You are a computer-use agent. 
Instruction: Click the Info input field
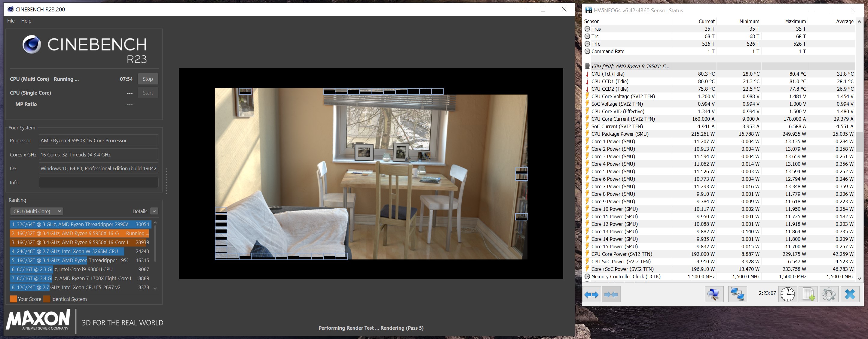tap(98, 183)
